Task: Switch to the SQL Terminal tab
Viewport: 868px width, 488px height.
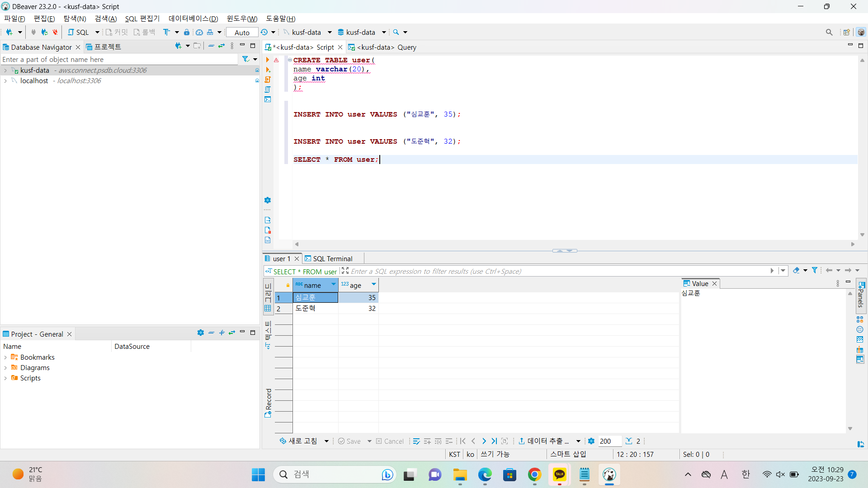Action: 332,258
